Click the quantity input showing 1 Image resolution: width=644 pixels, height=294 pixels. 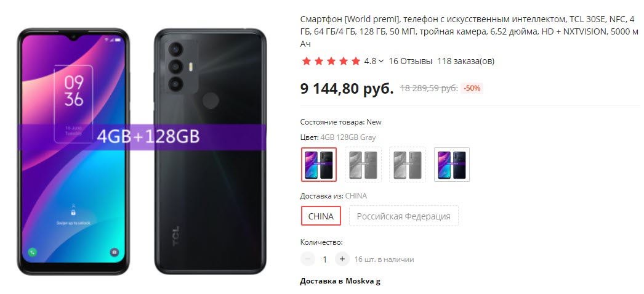tap(324, 259)
